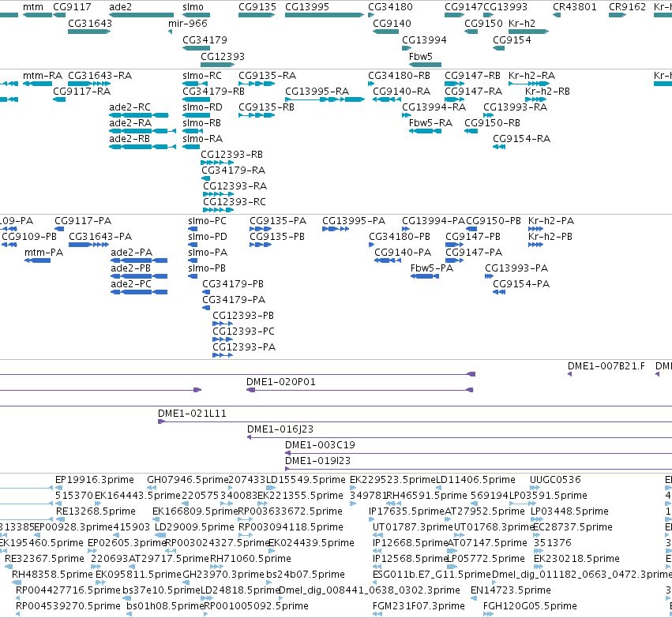672x618 pixels.
Task: Click the Kr-h2-RB transcript label
Action: 547,92
